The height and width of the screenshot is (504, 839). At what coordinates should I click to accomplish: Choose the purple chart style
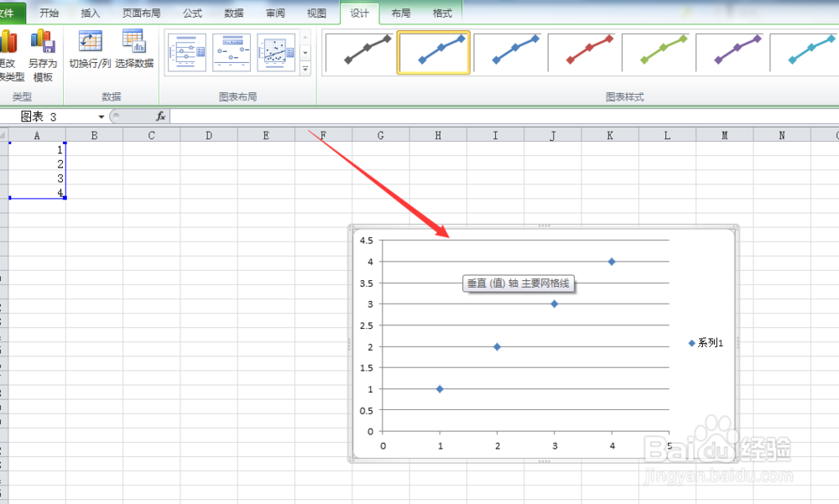[731, 52]
